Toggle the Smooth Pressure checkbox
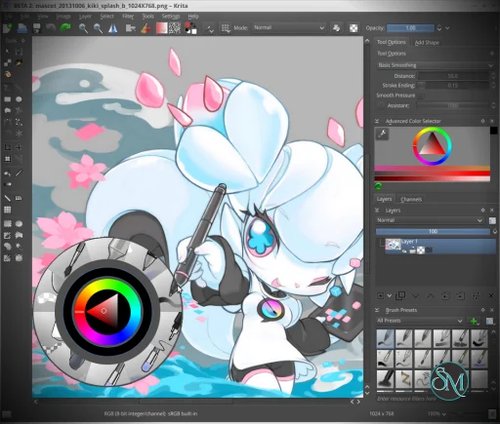500x424 pixels. click(421, 96)
